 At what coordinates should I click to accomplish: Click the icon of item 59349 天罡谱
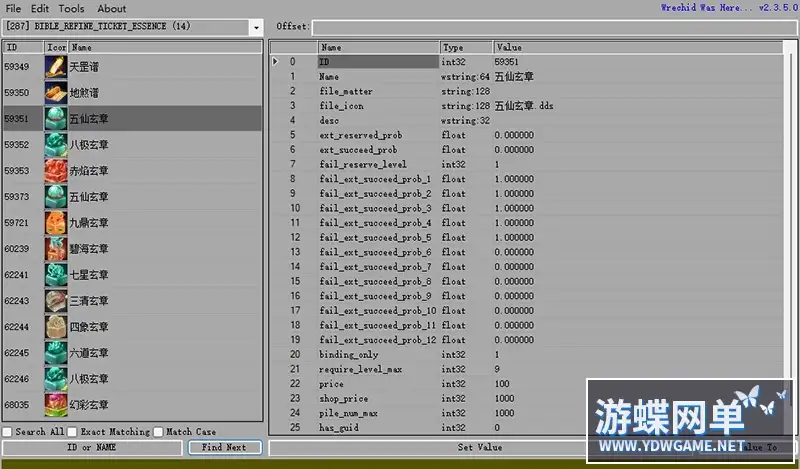(56, 67)
